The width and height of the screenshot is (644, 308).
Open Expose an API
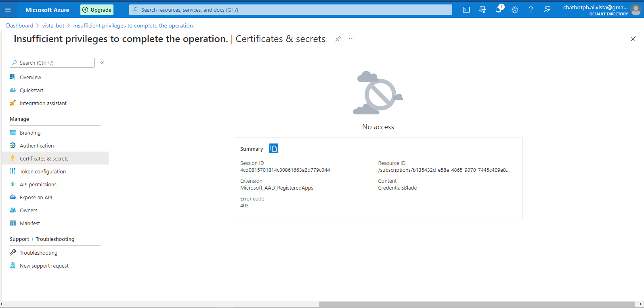click(55, 197)
